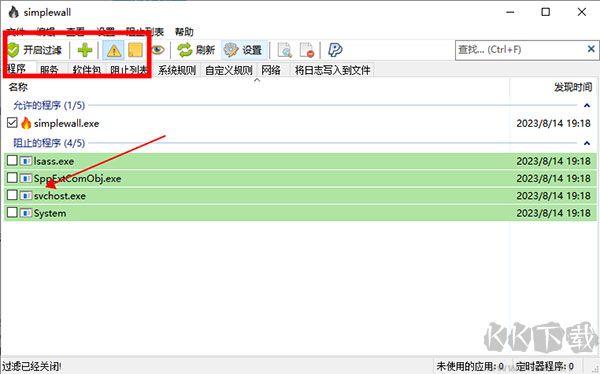Click the simplewall.exe flame icon
Screen dimensions: 600x374
pos(26,123)
